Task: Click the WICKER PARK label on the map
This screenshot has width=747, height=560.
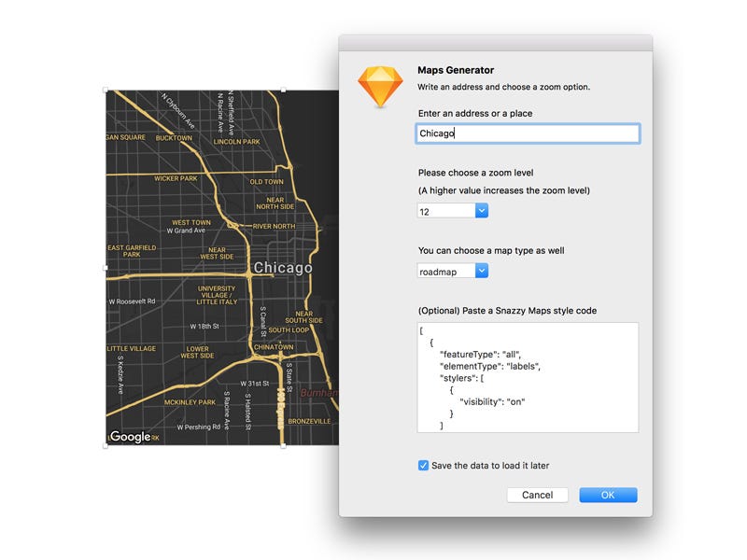Action: coord(176,178)
